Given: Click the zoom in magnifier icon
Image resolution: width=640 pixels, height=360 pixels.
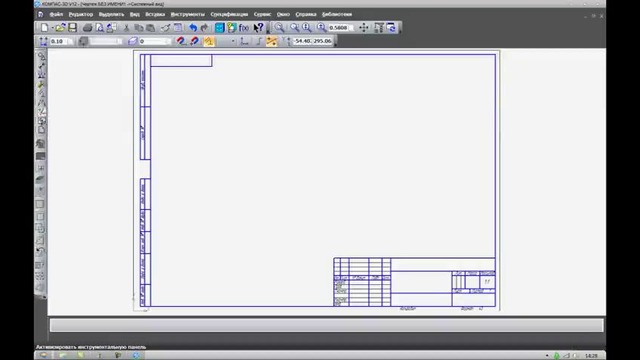Looking at the screenshot, I should [294, 28].
